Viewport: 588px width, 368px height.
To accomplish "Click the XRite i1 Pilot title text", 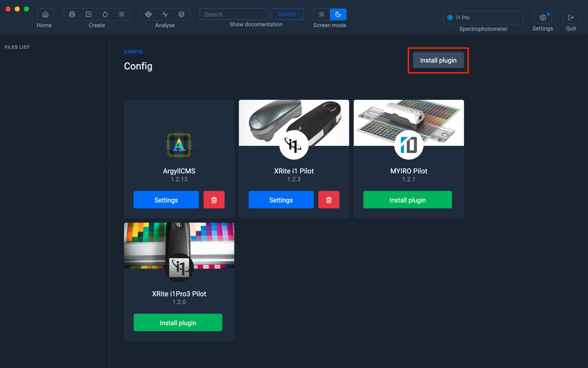I will (x=294, y=171).
